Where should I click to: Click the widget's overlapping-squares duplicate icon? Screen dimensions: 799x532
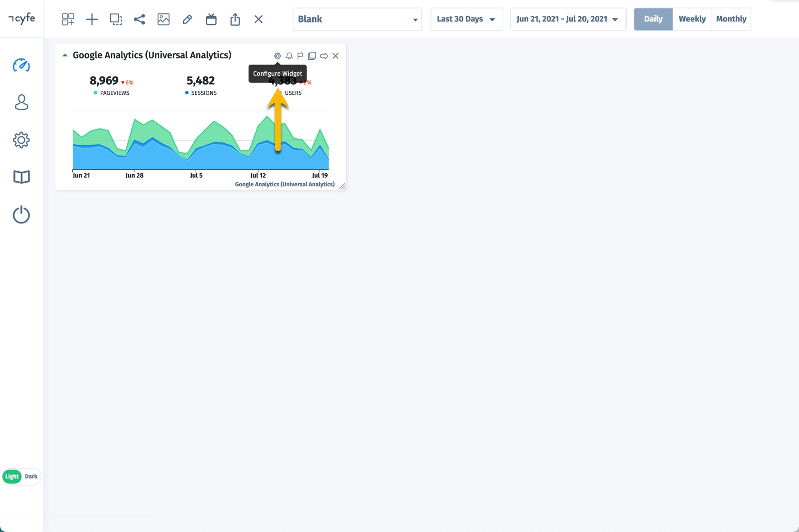[312, 56]
